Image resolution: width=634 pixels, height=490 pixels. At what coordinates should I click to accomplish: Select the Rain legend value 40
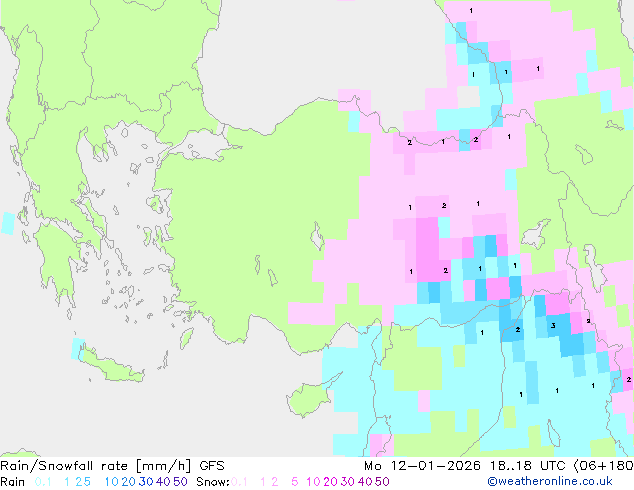coord(163,482)
